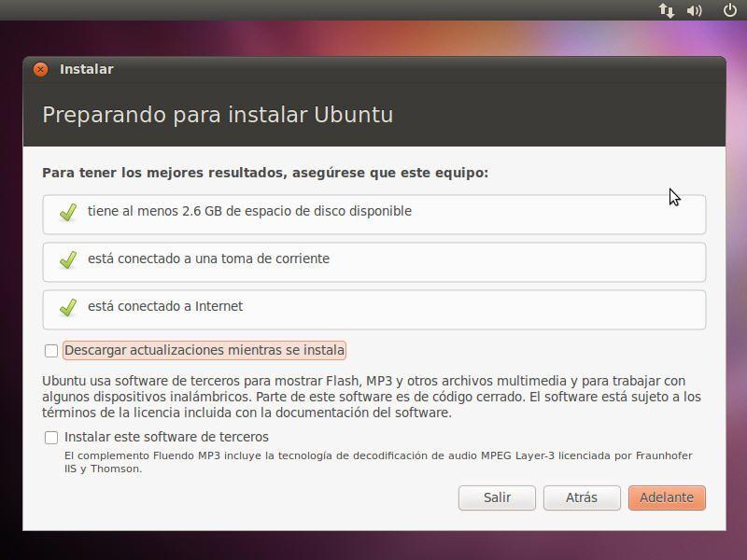The image size is (747, 560).
Task: Quit the installer with Salir
Action: [x=497, y=497]
